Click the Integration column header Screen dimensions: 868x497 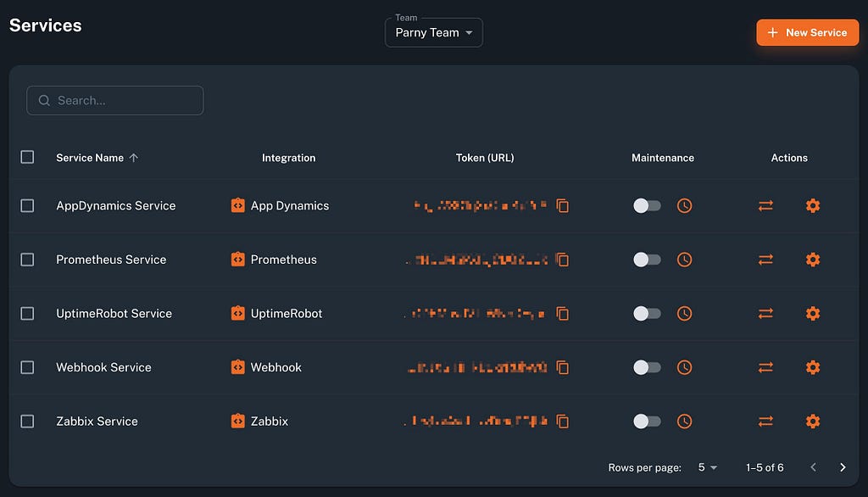pyautogui.click(x=288, y=158)
